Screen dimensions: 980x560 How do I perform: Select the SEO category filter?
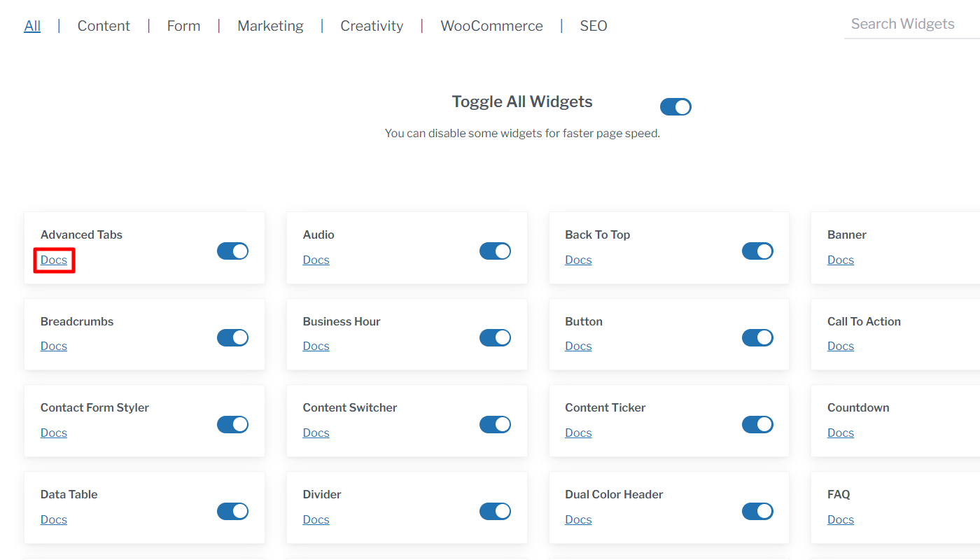coord(593,25)
